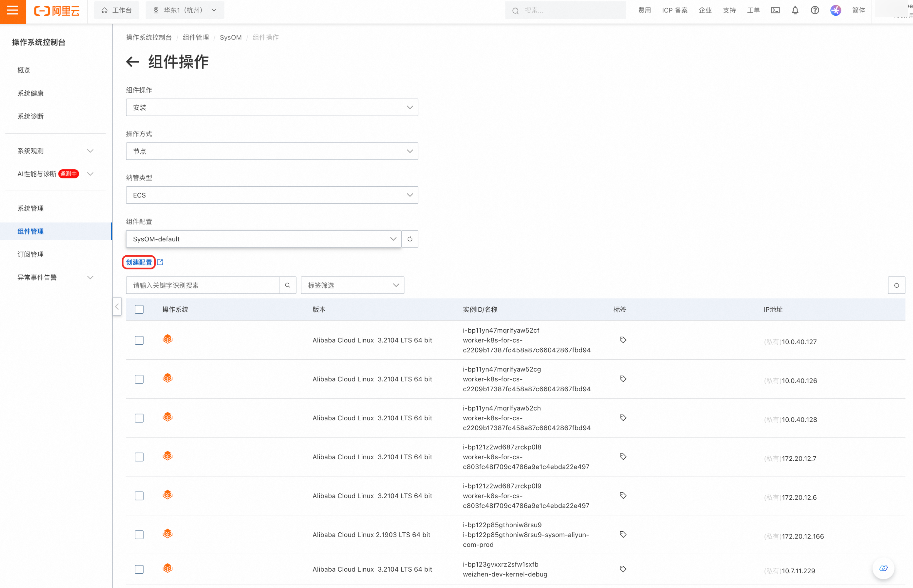This screenshot has height=588, width=913.
Task: Open the 纳管类型 dropdown showing ECS
Action: click(x=272, y=195)
